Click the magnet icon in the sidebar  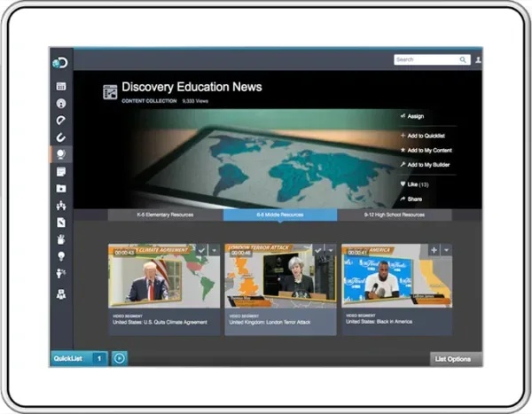61,137
